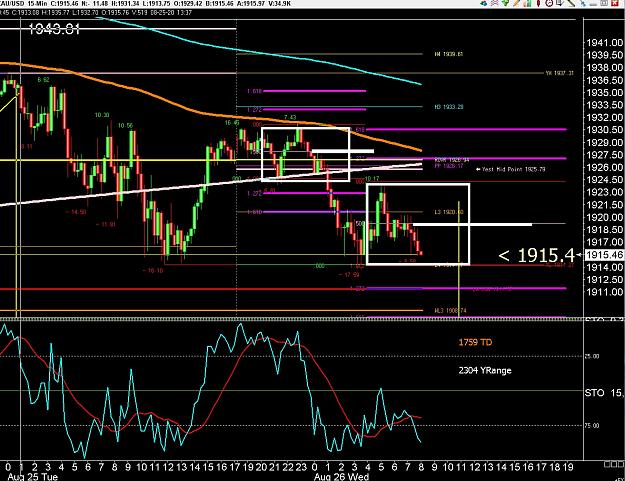Click the green down-arrow toolbar icon
Screen dimensions: 625x481
point(505,2)
